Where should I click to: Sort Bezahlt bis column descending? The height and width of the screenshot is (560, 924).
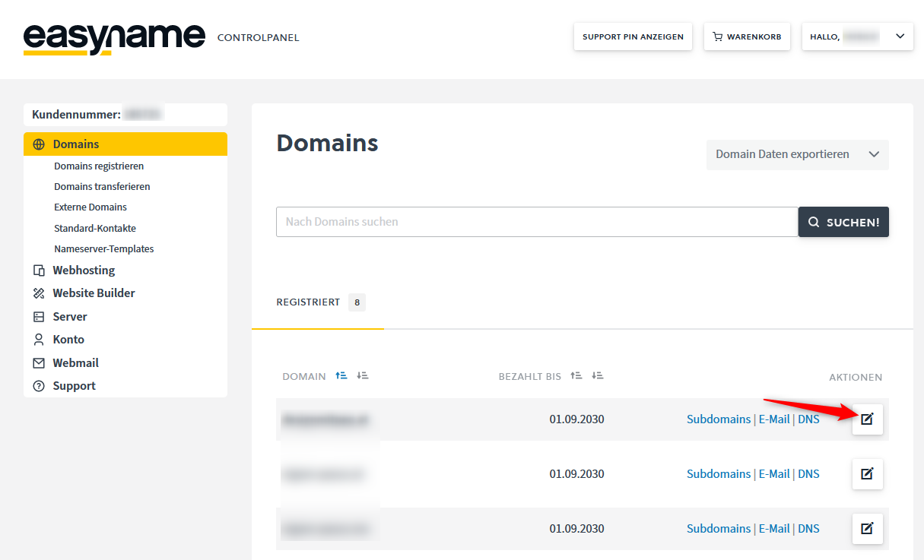[x=598, y=376]
